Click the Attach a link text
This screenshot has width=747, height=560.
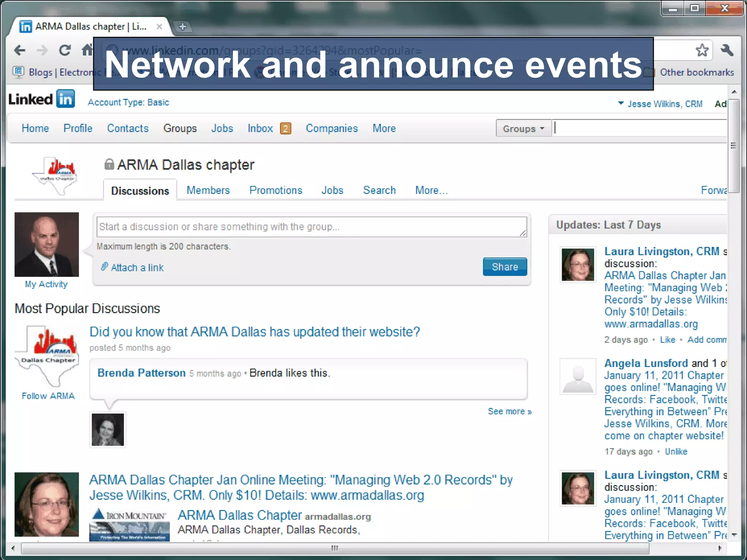(x=137, y=268)
